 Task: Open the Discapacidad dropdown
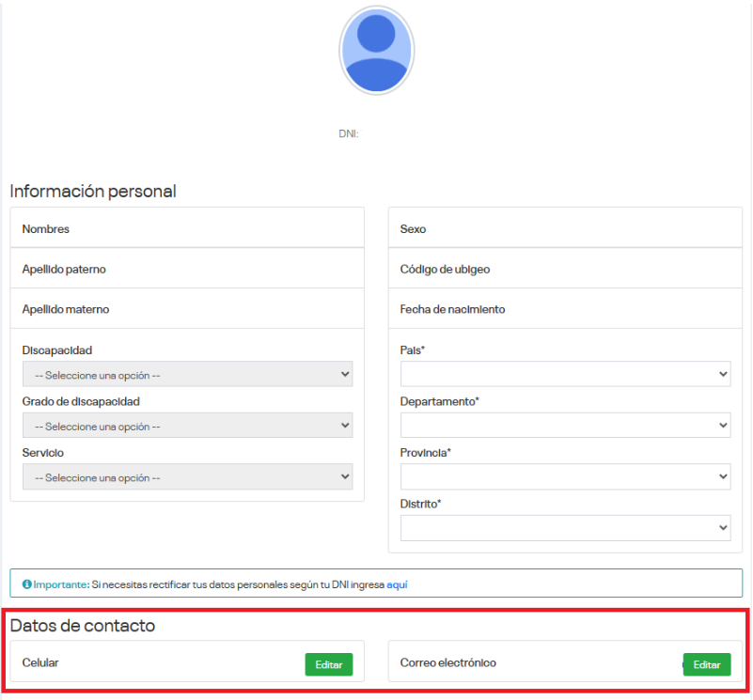click(x=187, y=375)
